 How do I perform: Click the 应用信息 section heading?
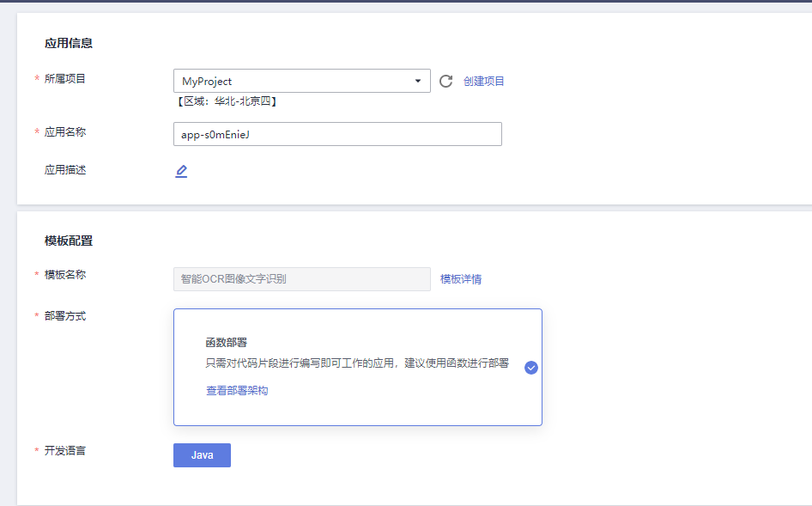(69, 43)
